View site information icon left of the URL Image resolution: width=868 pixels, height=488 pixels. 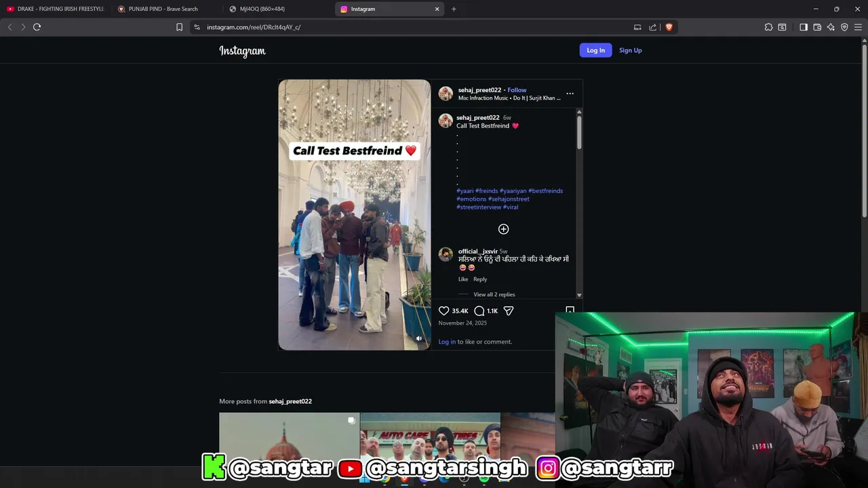click(x=197, y=27)
